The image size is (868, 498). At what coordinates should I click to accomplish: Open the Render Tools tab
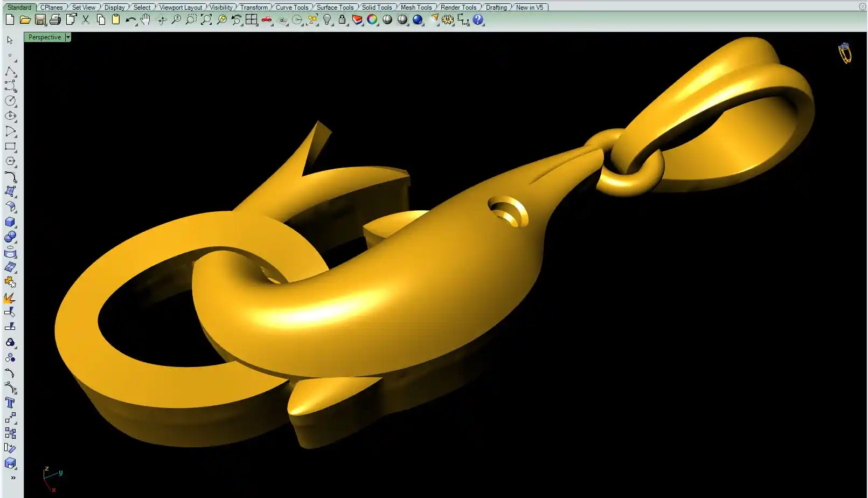pyautogui.click(x=458, y=7)
